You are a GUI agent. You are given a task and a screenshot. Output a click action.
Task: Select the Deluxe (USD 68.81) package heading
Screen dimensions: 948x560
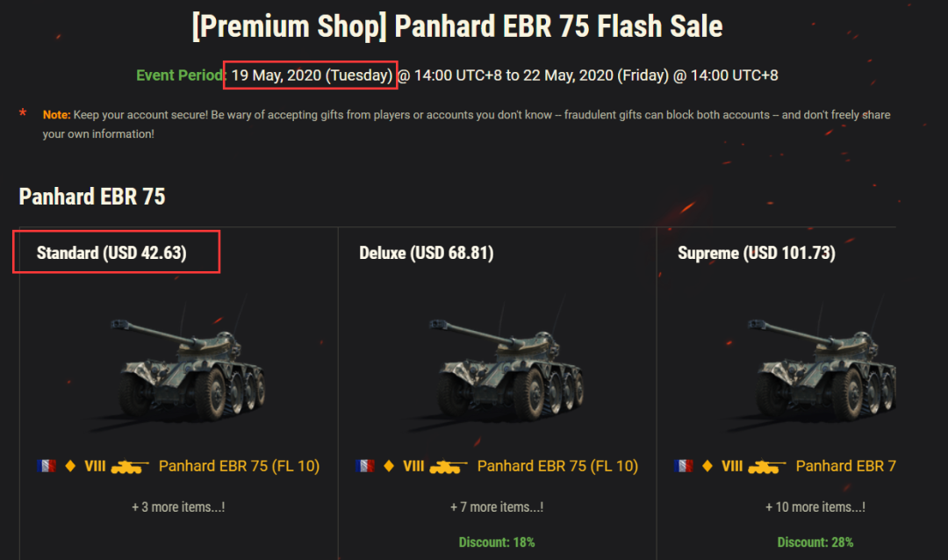427,254
